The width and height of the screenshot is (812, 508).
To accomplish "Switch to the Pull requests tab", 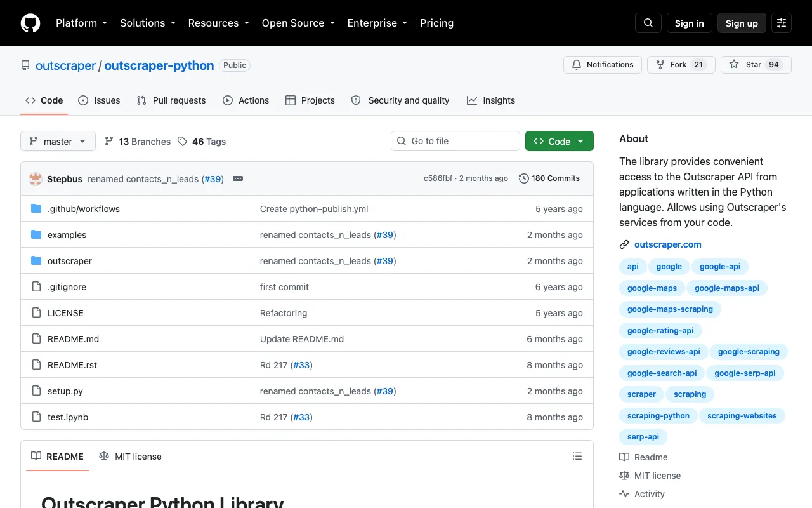I will click(171, 100).
